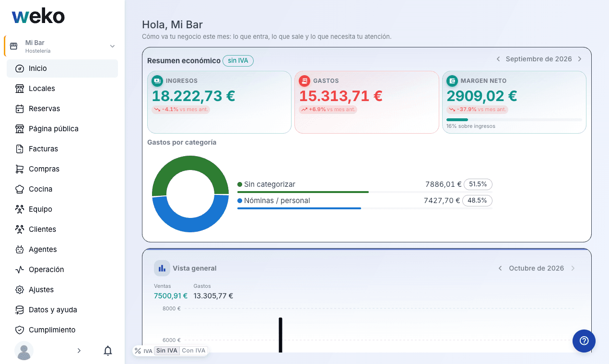Go to month before Octubre 2026

[500, 268]
